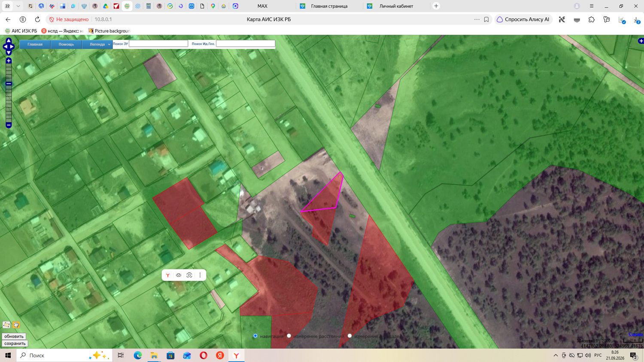The width and height of the screenshot is (644, 362).
Task: Select the "навигация" radio button
Action: (255, 336)
